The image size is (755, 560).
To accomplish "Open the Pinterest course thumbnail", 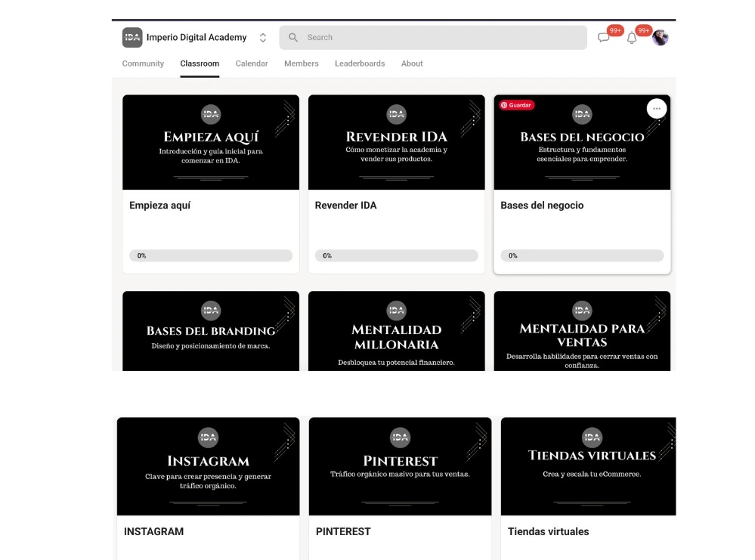I will (x=400, y=466).
